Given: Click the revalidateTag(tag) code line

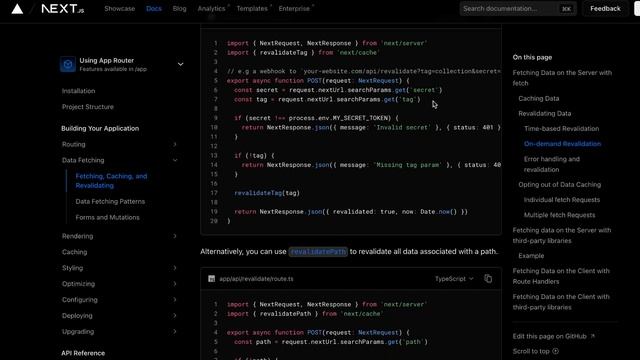Looking at the screenshot, I should [x=267, y=193].
